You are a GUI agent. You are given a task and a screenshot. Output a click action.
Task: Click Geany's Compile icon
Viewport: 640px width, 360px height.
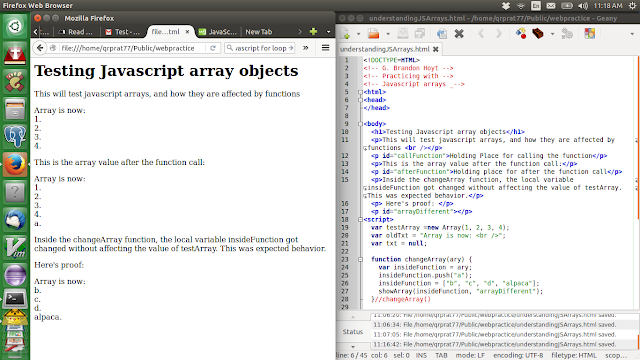521,33
